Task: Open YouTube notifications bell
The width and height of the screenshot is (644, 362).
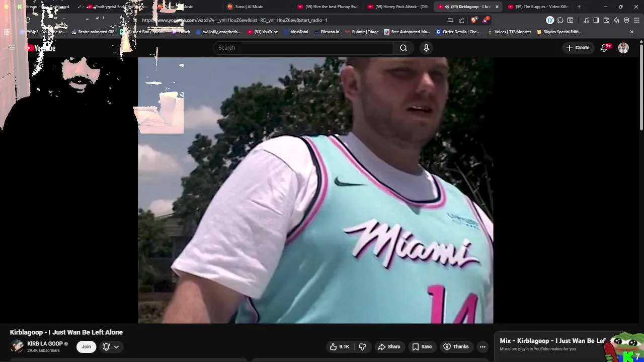Action: tap(604, 48)
